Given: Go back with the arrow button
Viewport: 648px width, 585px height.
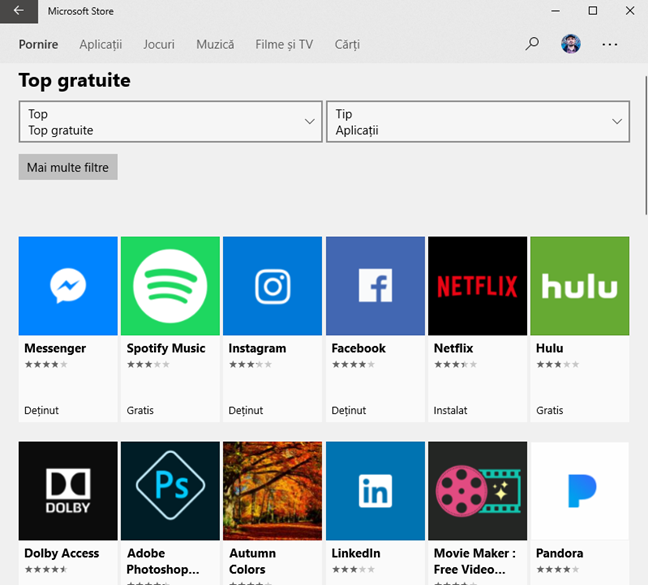Looking at the screenshot, I should [x=19, y=11].
